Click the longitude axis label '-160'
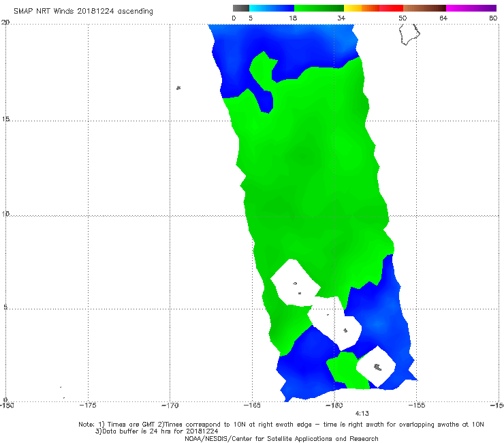The height and width of the screenshot is (443, 504). tap(334, 406)
